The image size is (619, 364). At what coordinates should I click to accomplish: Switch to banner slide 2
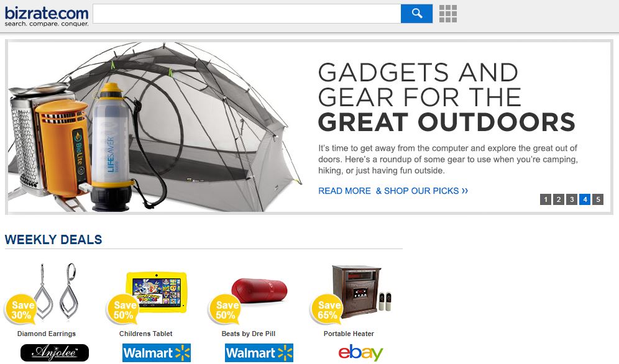[x=559, y=199]
